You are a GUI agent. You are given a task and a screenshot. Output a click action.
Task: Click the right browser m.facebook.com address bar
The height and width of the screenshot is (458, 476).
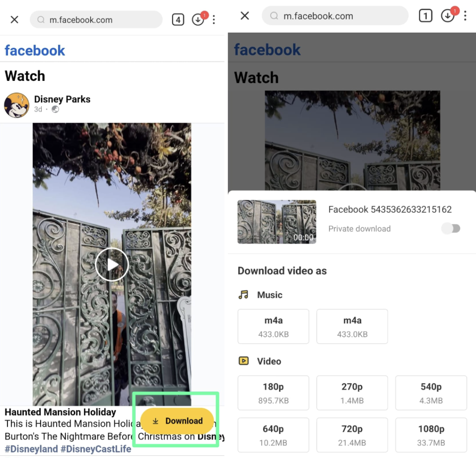[x=335, y=16]
